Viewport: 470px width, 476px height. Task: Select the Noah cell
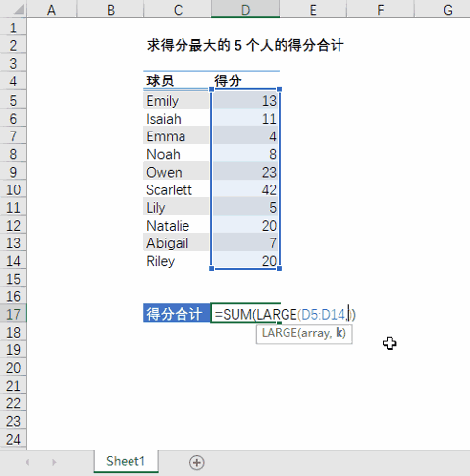point(177,154)
